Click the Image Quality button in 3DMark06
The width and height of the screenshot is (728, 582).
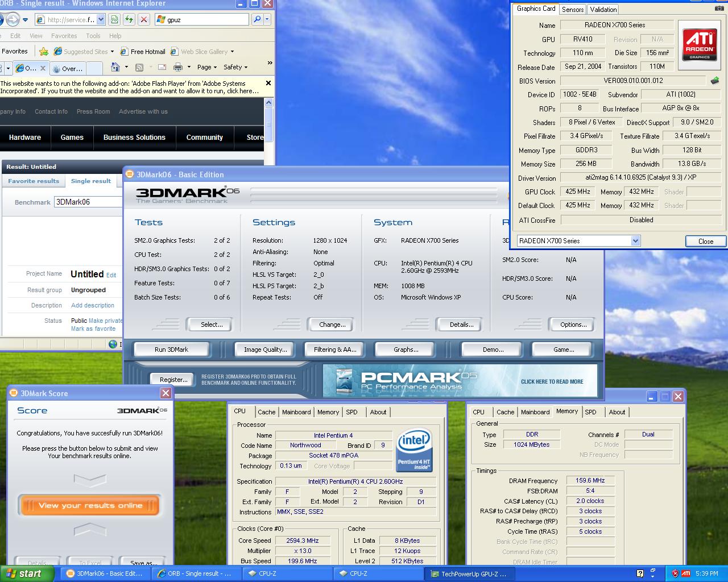(266, 350)
